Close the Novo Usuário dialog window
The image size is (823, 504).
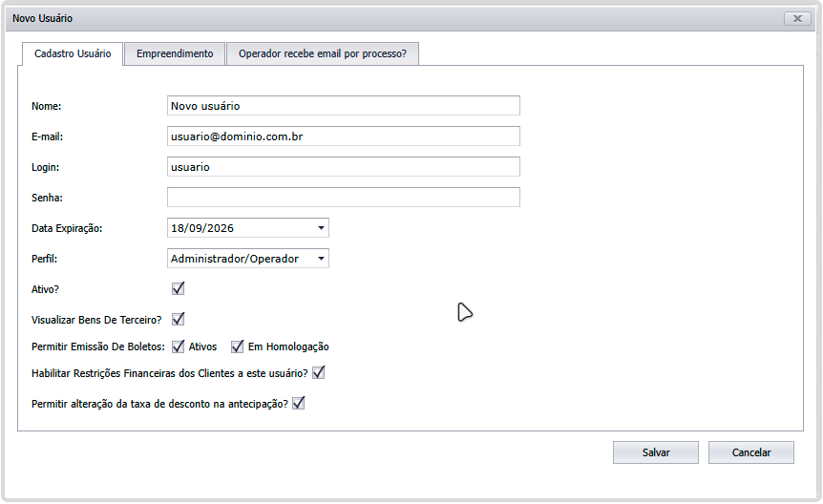point(796,18)
